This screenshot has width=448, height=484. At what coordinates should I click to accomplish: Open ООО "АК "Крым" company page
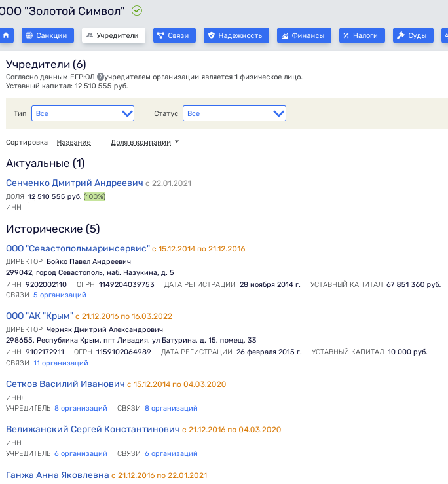tap(39, 316)
